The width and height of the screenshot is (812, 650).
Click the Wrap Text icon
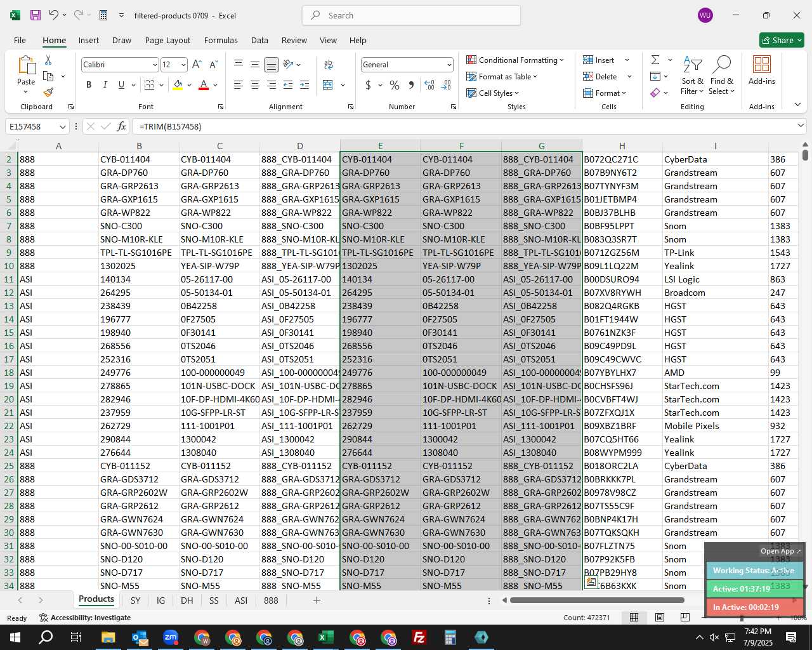tap(329, 65)
